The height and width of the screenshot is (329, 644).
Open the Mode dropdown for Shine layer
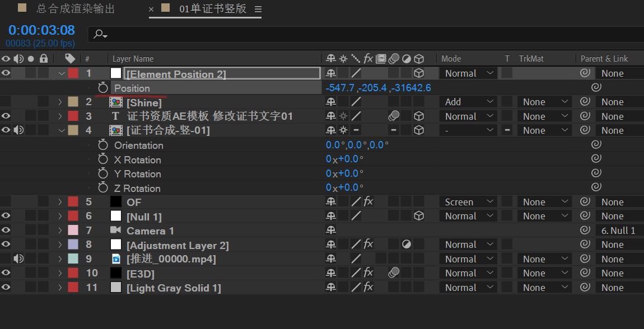[x=468, y=102]
